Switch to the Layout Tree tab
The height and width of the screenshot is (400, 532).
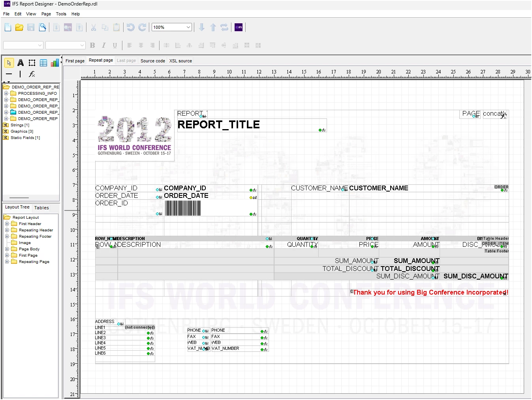pos(17,207)
